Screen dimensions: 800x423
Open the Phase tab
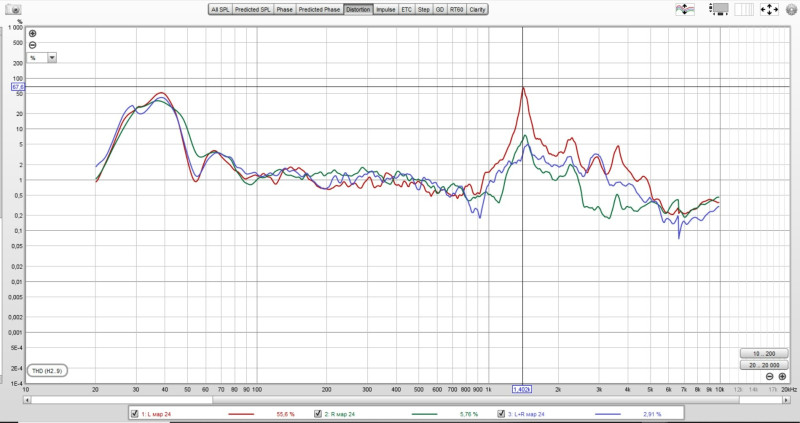coord(285,9)
